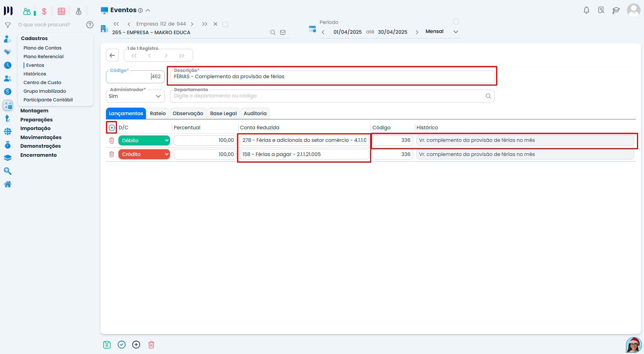This screenshot has height=354, width=644.
Task: Open the Débito D/C dropdown
Action: pyautogui.click(x=144, y=141)
